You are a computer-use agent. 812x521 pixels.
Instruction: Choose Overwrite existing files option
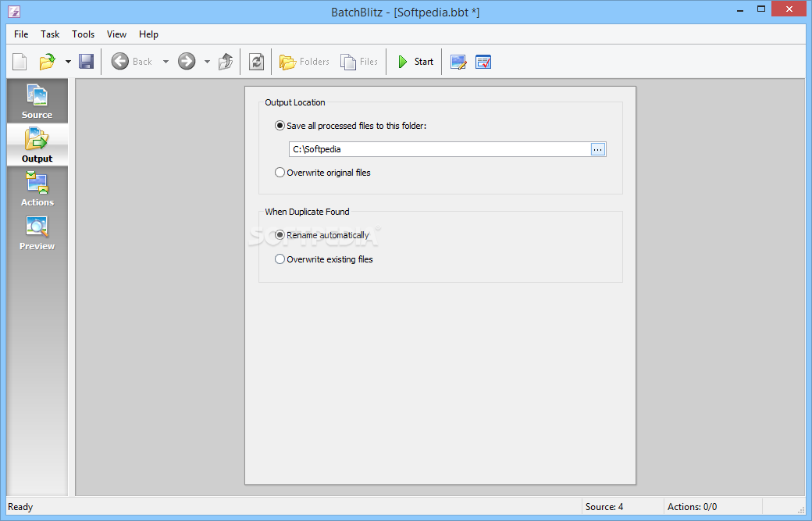[x=324, y=259]
